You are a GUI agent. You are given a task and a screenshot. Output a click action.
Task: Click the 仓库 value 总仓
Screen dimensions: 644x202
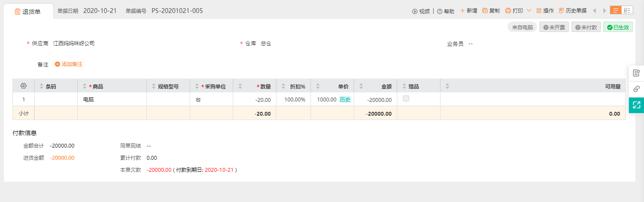[266, 44]
